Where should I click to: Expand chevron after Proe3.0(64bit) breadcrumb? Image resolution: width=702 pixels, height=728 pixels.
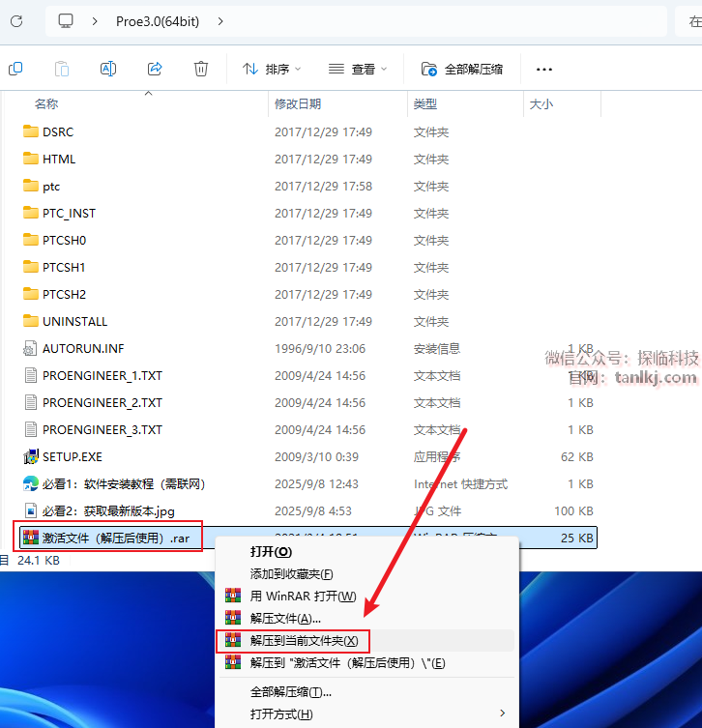click(x=220, y=21)
